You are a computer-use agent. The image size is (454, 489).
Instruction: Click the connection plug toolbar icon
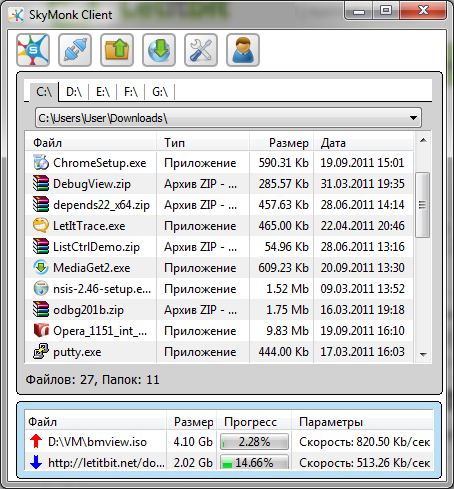(75, 50)
